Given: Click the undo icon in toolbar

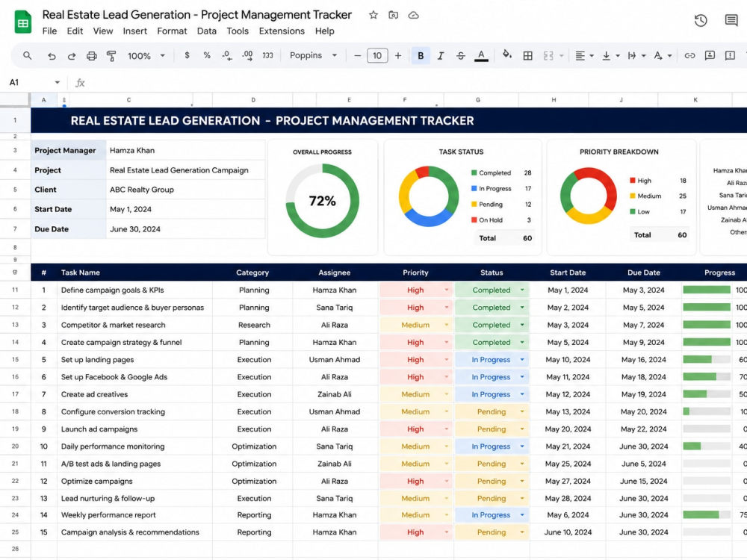Looking at the screenshot, I should point(52,56).
